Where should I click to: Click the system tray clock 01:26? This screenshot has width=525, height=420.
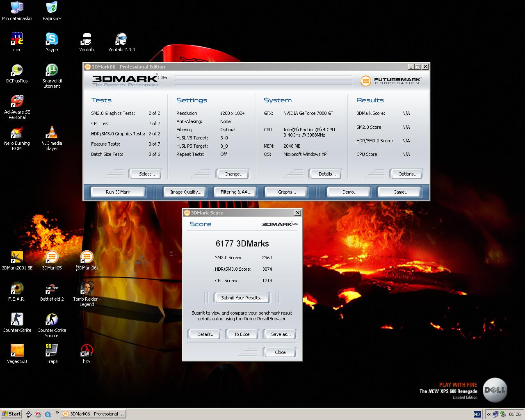(515, 414)
